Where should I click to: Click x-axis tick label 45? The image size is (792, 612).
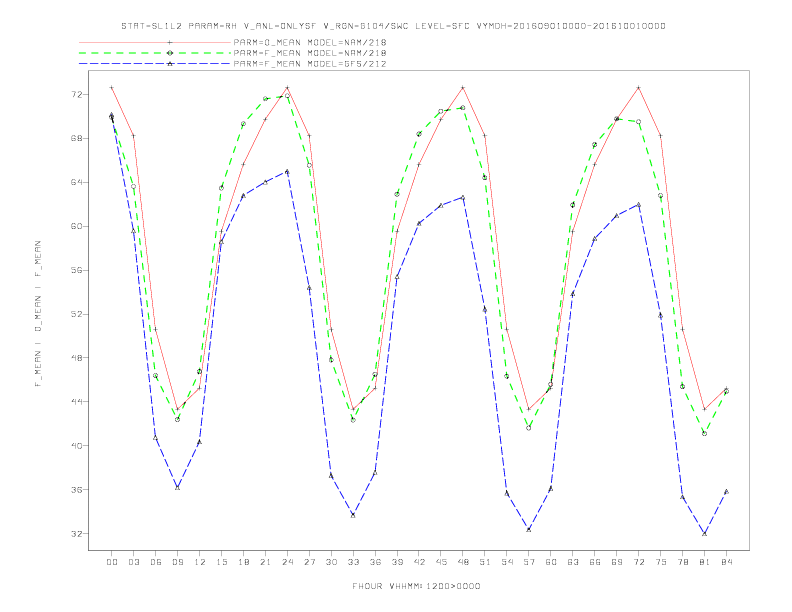pyautogui.click(x=441, y=562)
